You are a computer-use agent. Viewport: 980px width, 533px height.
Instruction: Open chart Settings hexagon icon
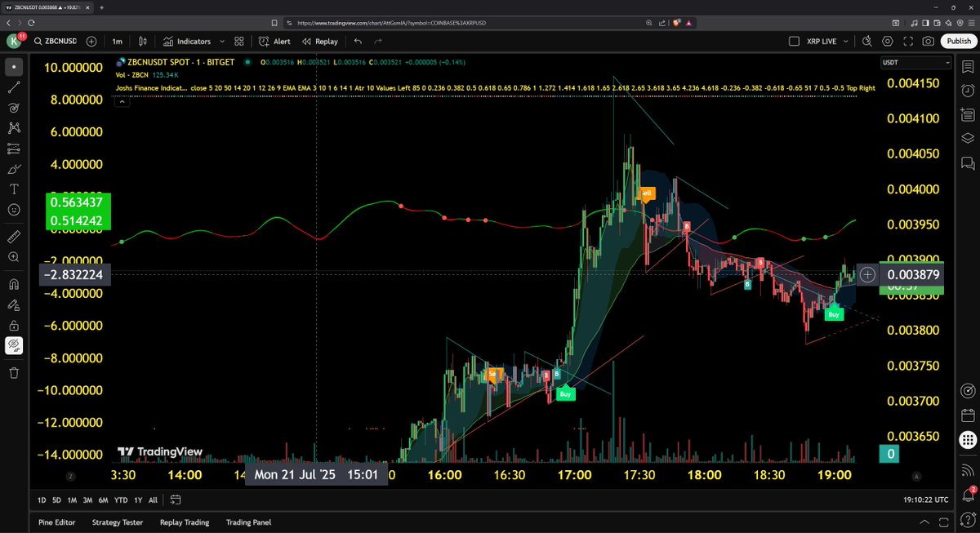(x=887, y=41)
